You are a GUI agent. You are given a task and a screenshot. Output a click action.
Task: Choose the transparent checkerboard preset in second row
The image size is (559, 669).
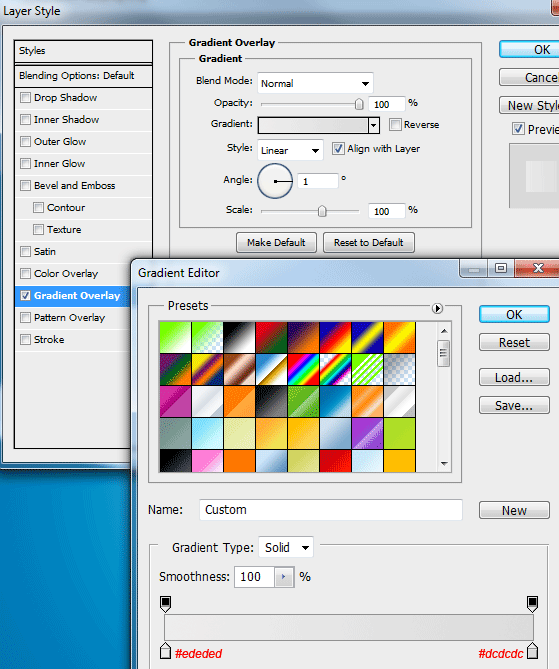coord(399,369)
